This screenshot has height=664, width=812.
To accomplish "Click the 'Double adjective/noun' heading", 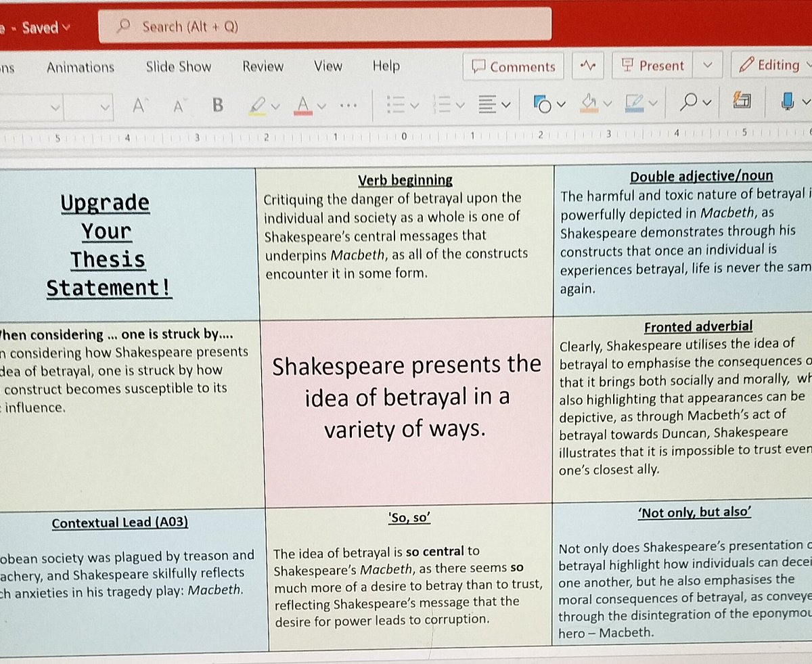I will tap(701, 177).
